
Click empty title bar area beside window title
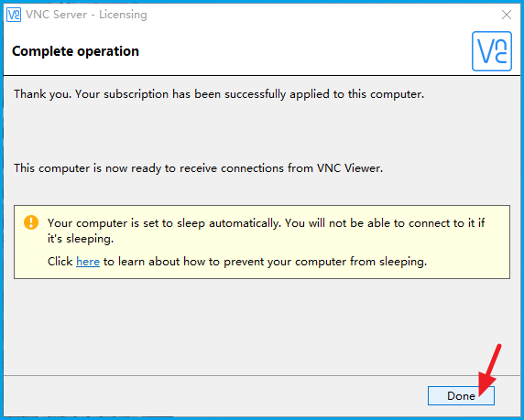[318, 15]
